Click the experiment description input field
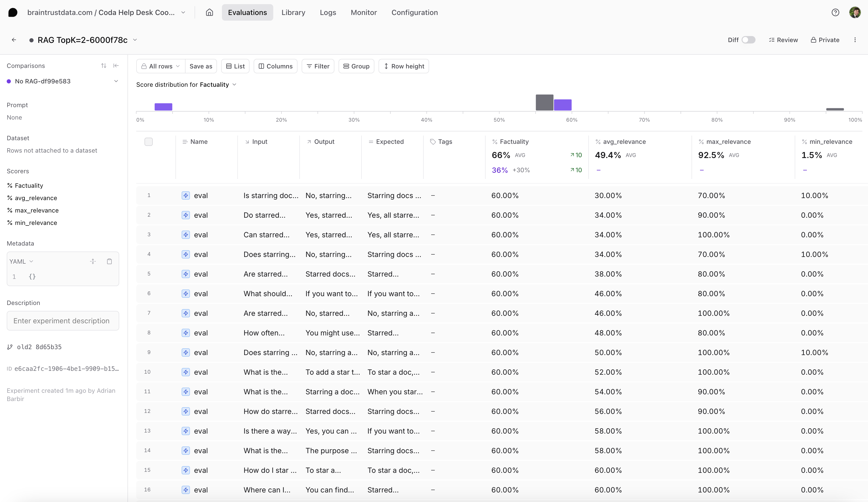The width and height of the screenshot is (868, 502). click(63, 321)
